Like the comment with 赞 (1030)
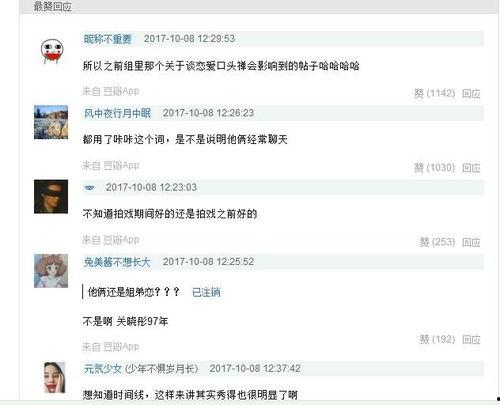 [434, 168]
